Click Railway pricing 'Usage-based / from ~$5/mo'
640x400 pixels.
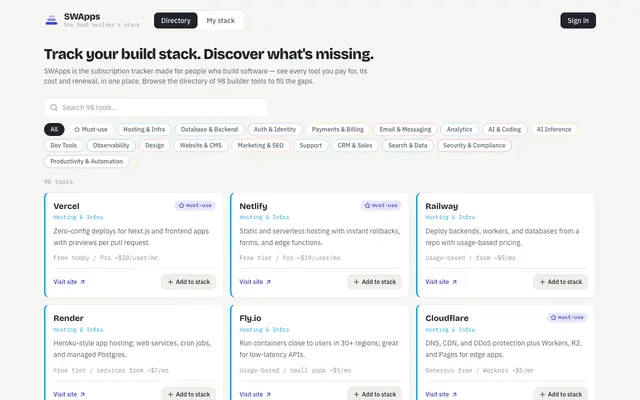[470, 258]
